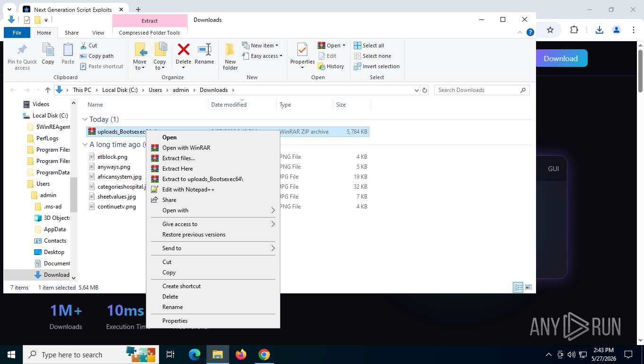
Task: Click the Refresh button by address bar
Action: click(x=425, y=90)
